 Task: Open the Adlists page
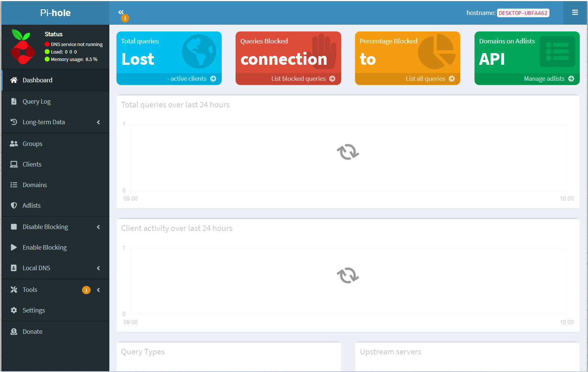[55, 205]
